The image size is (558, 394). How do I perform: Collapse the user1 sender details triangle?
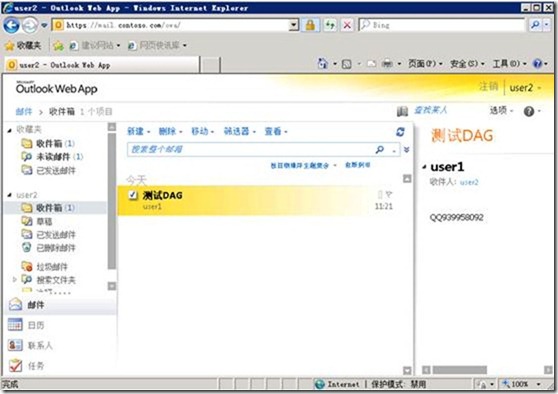click(x=424, y=167)
